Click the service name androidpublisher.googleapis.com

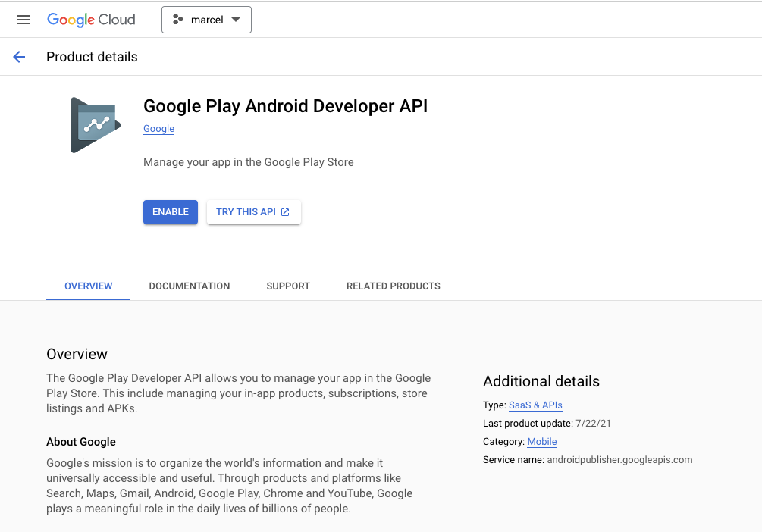619,460
